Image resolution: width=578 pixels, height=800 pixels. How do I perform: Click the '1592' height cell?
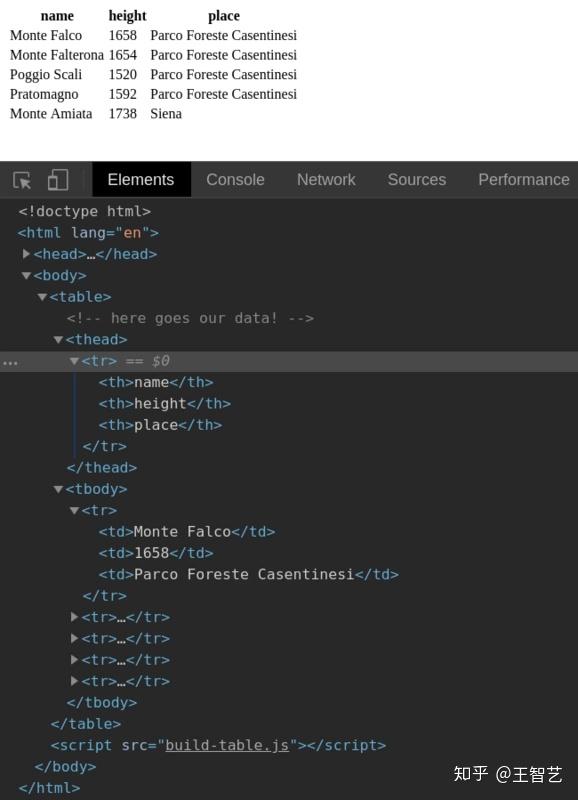[123, 94]
